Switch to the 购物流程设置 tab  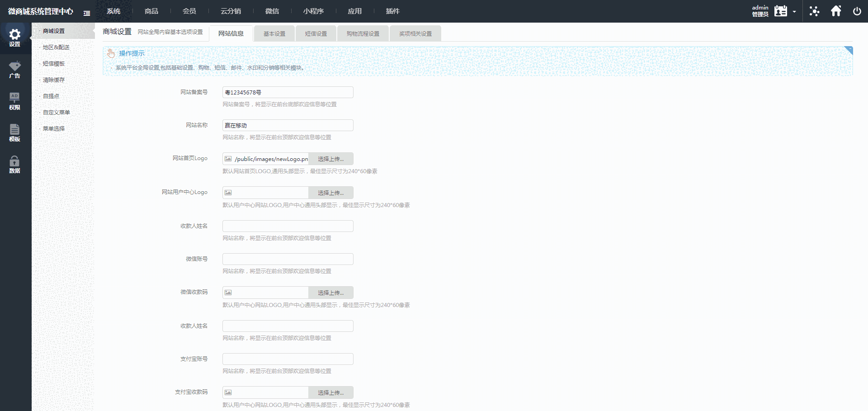363,34
